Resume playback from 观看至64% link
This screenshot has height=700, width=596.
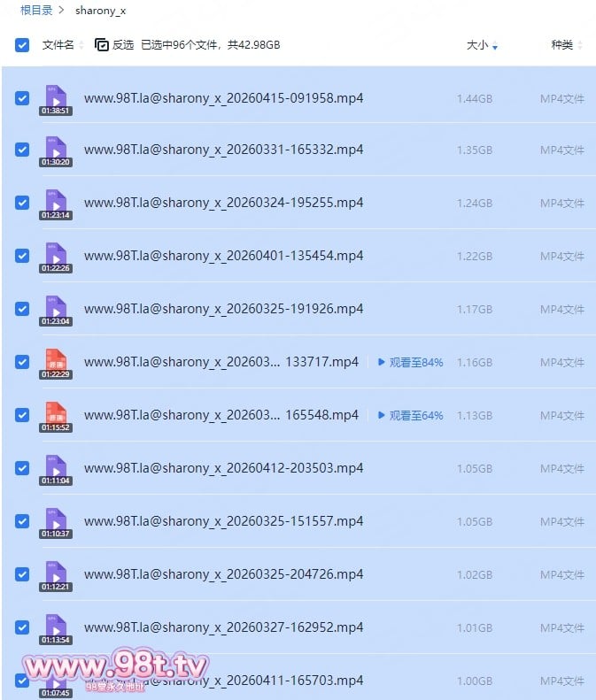point(410,415)
